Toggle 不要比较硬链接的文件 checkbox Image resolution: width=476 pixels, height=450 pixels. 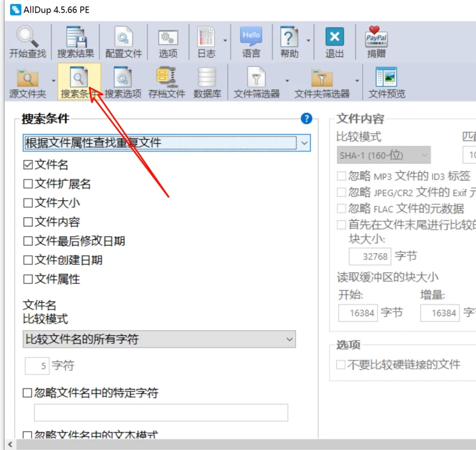coord(341,364)
